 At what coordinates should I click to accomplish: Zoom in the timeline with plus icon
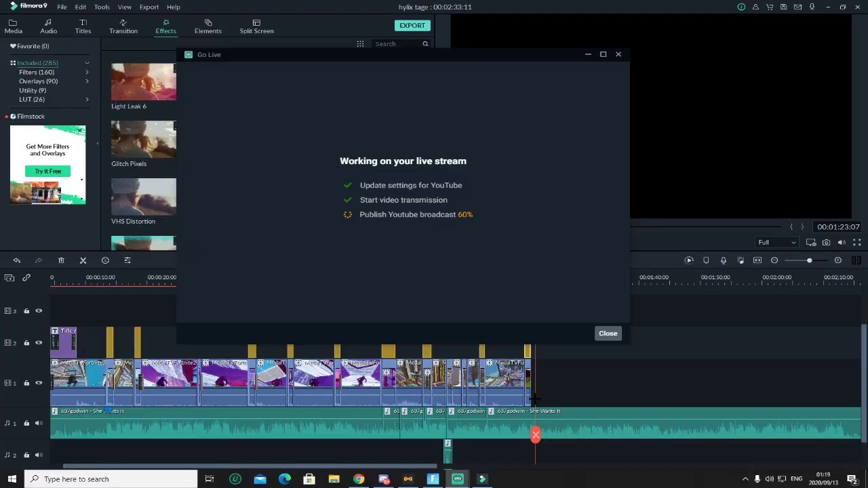click(x=838, y=260)
